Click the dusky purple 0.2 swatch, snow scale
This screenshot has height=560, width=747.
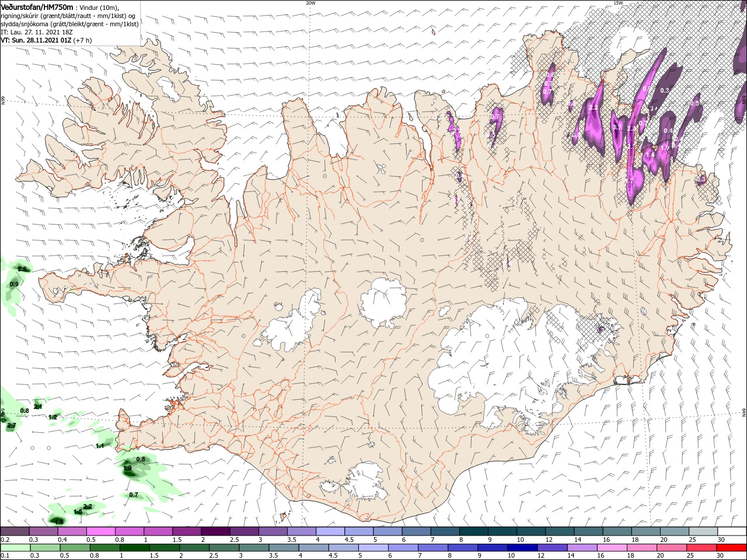tap(15, 531)
